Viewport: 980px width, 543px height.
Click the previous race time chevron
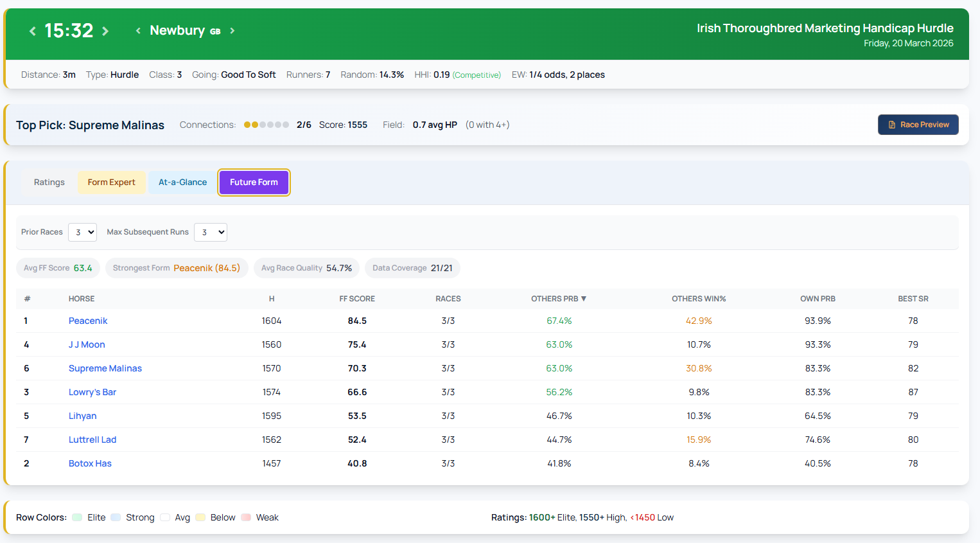(32, 30)
